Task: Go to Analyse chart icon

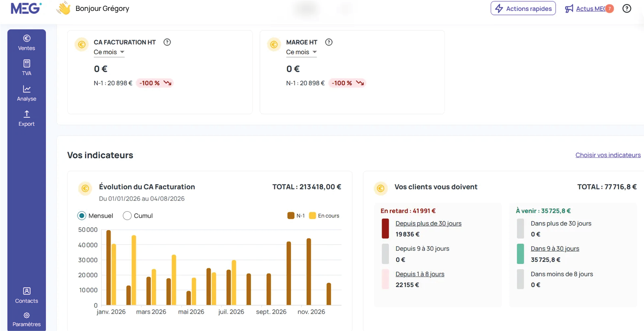Action: point(27,89)
